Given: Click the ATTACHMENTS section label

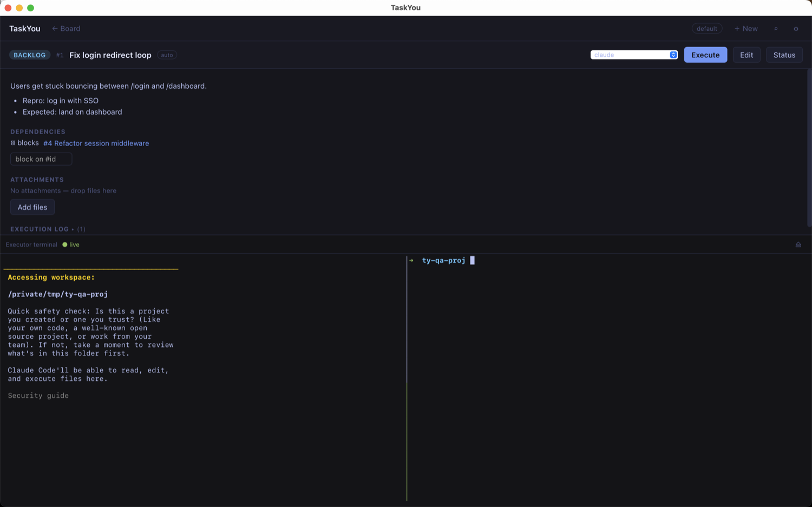Looking at the screenshot, I should point(37,180).
